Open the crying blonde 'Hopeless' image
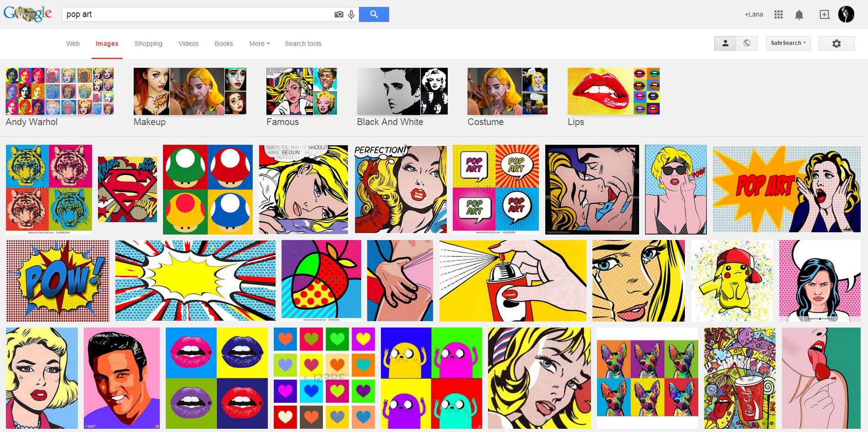The width and height of the screenshot is (868, 432). tap(304, 190)
